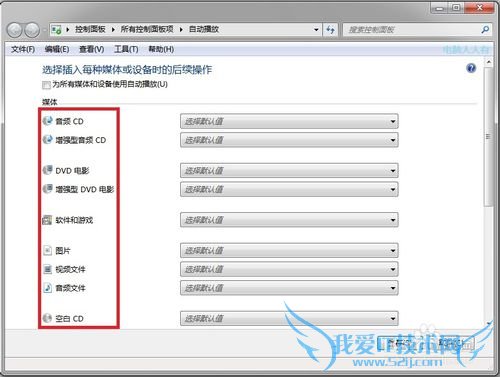Open the View (查看) menu

coord(91,49)
